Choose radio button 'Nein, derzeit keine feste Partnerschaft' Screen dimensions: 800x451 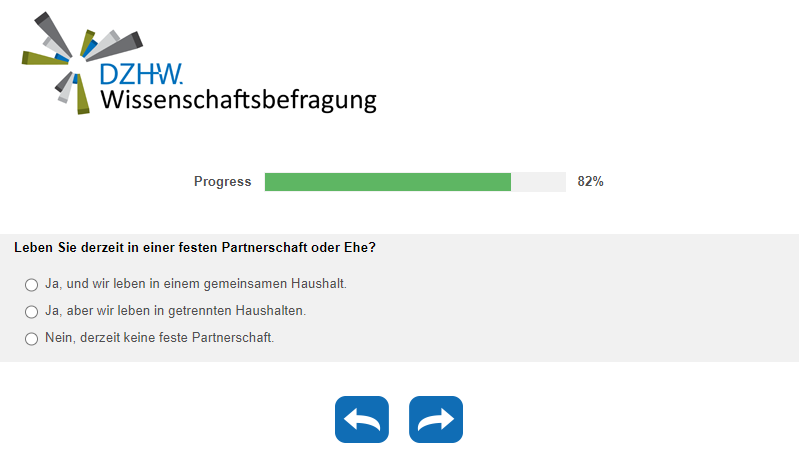31,339
